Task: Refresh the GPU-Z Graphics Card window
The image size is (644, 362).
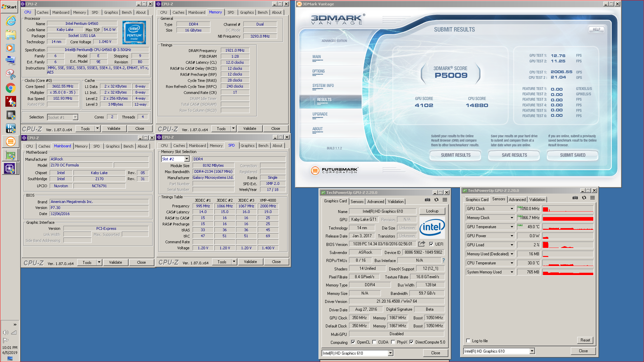Action: point(436,200)
